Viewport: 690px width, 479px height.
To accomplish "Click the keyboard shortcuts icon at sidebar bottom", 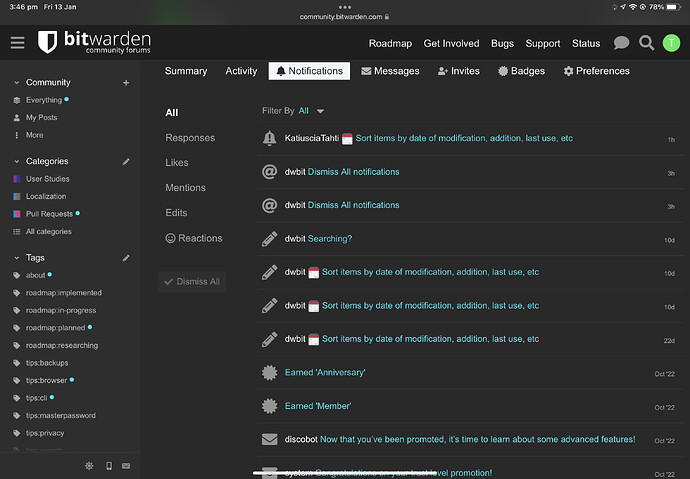I will (x=126, y=466).
